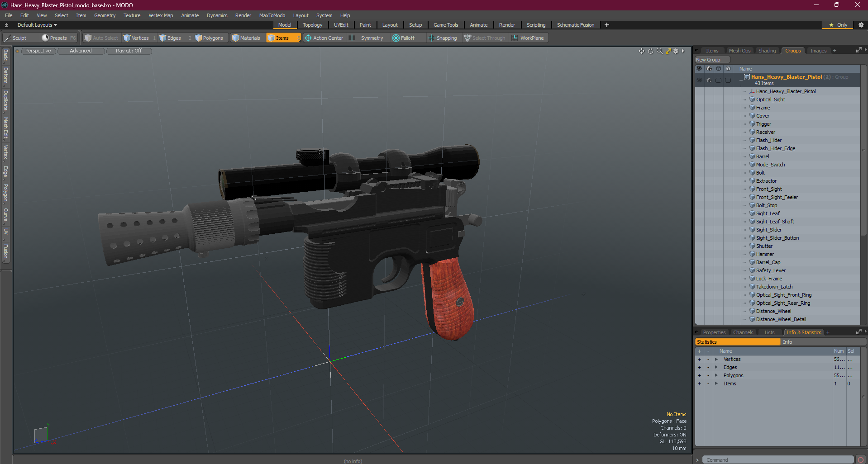The image size is (868, 464).
Task: Switch to the UVEdit layout tab
Action: (x=341, y=25)
